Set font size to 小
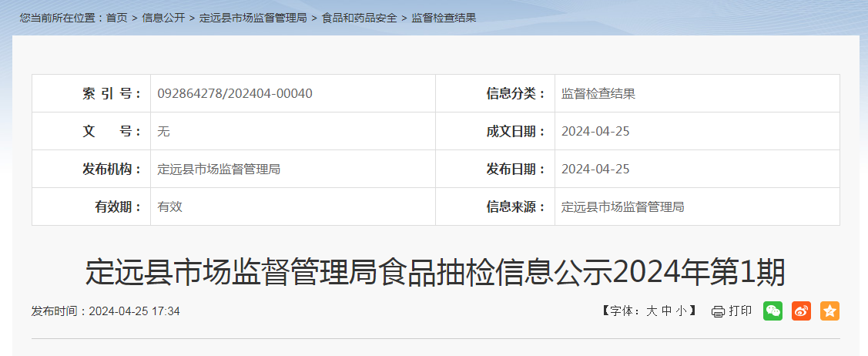The width and height of the screenshot is (868, 356). [x=681, y=311]
